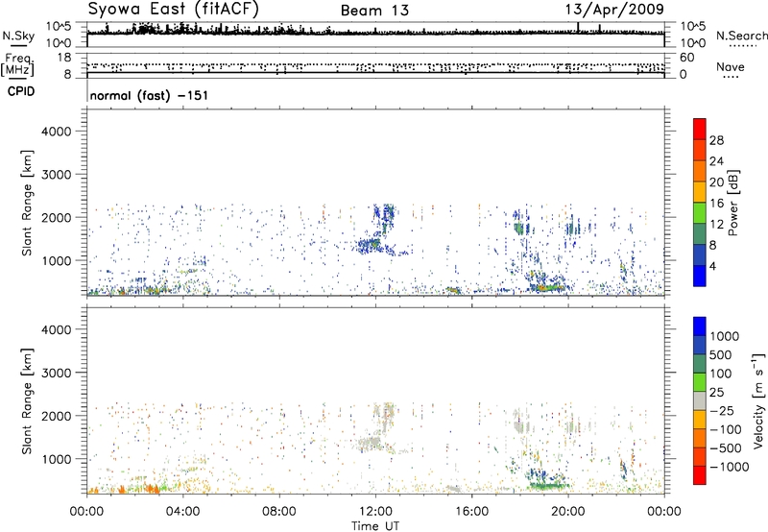The image size is (768, 532).
Task: Click the "normal (fast) -151" CPID text
Action: [x=149, y=95]
